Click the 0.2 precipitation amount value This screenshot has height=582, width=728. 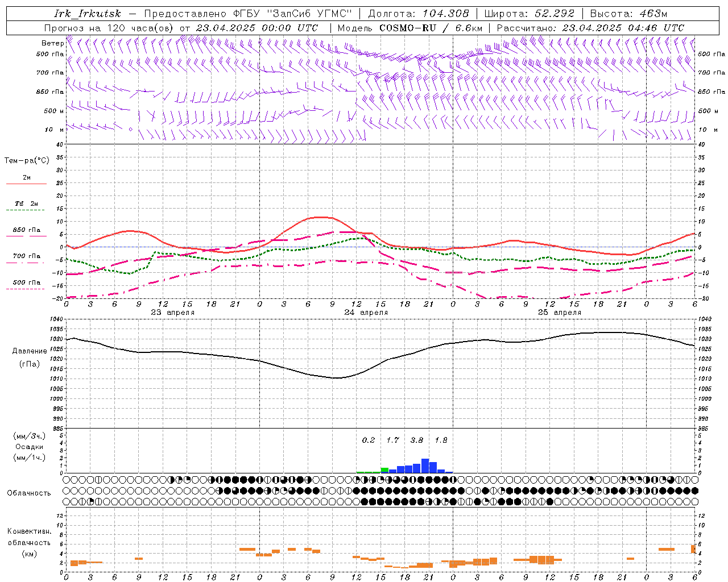tap(369, 440)
